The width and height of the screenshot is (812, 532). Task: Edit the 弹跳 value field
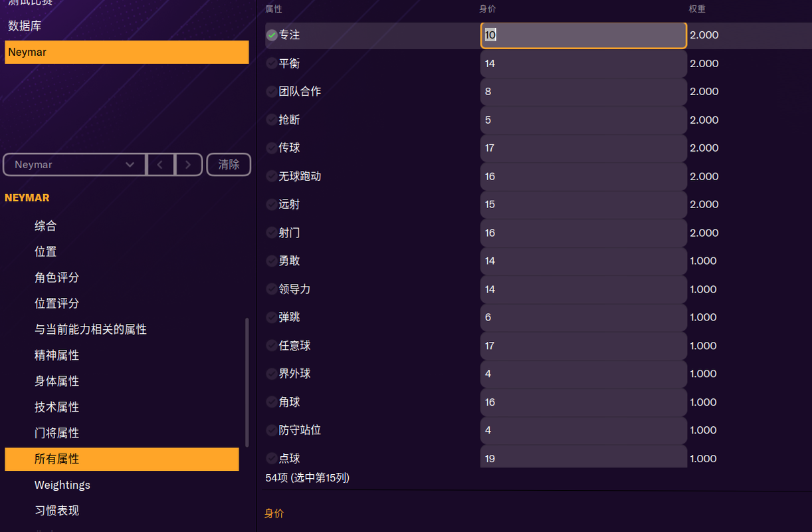(x=583, y=318)
